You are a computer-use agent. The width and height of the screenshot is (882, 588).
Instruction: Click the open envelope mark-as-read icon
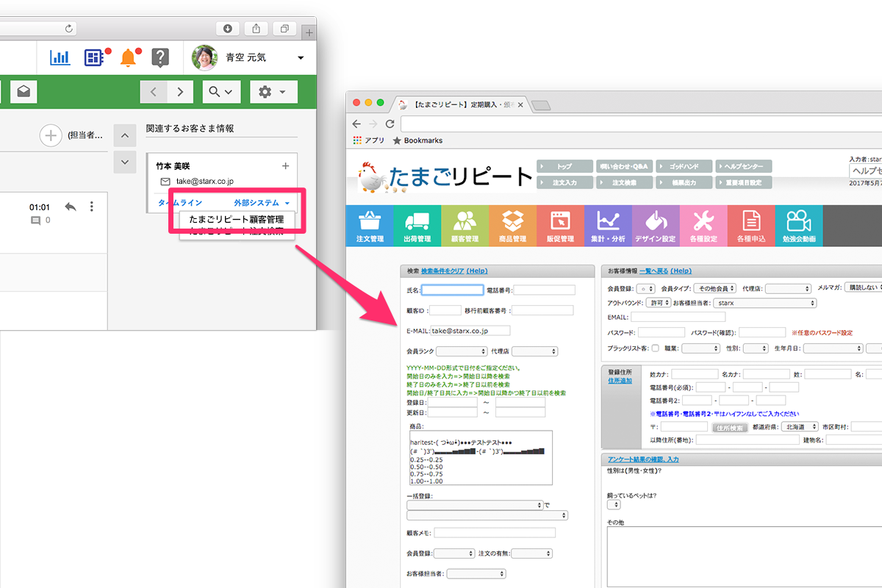[24, 92]
